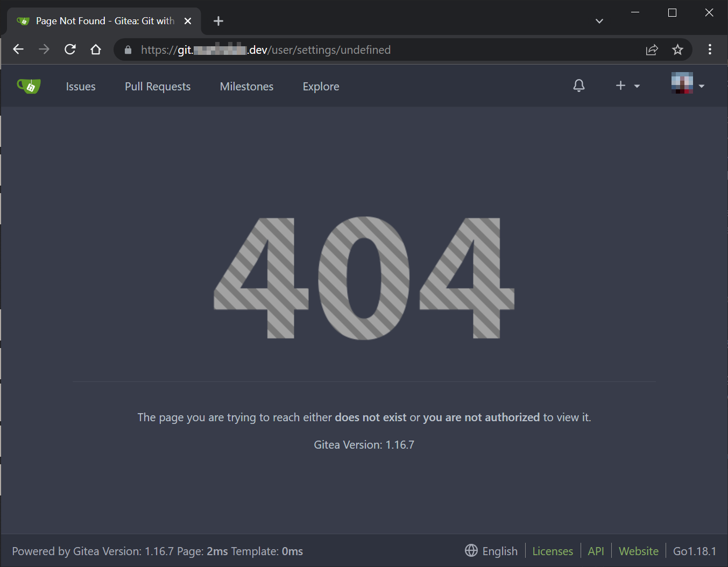Click the back navigation arrow
Image resolution: width=728 pixels, height=567 pixels.
point(18,49)
